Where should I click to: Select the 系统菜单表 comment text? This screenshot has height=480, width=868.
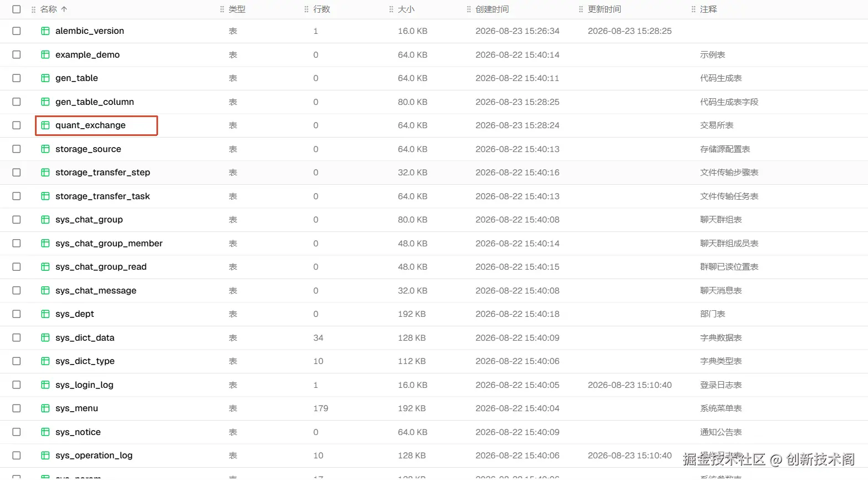point(721,408)
